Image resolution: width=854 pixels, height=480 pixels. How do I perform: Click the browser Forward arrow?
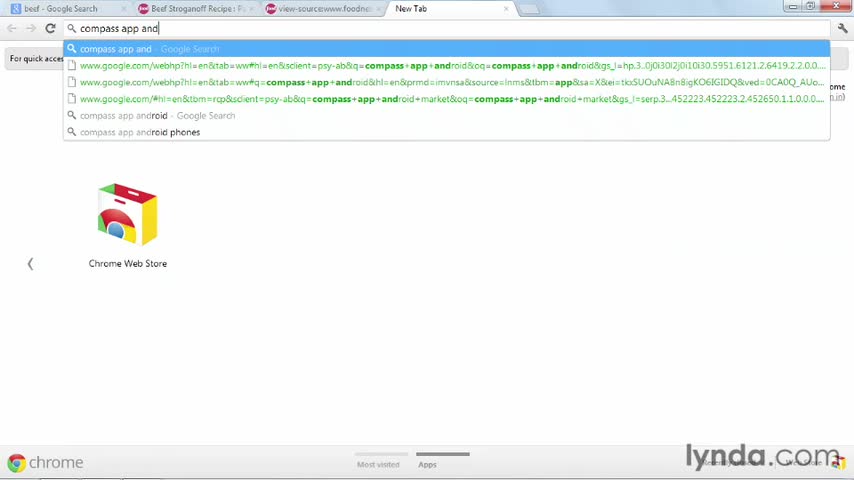pos(31,28)
